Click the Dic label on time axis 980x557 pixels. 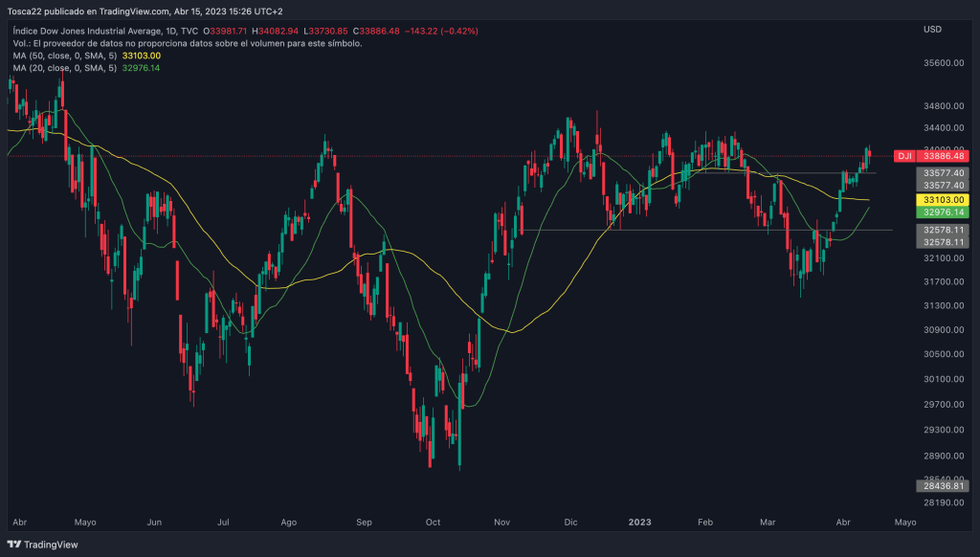571,523
